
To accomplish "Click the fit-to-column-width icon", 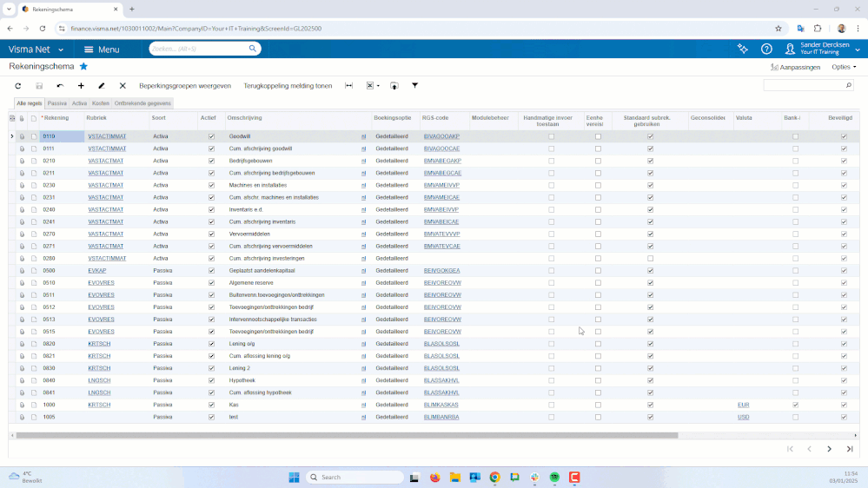I will click(x=349, y=86).
